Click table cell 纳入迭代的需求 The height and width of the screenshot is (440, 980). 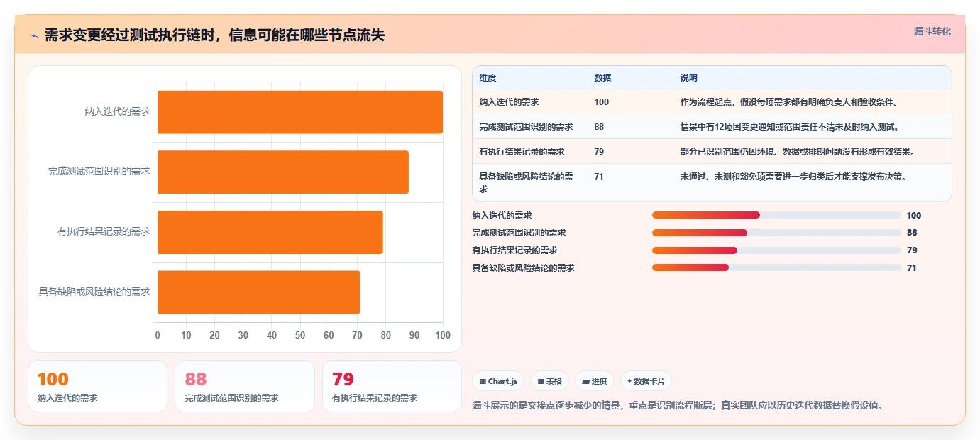[x=508, y=102]
